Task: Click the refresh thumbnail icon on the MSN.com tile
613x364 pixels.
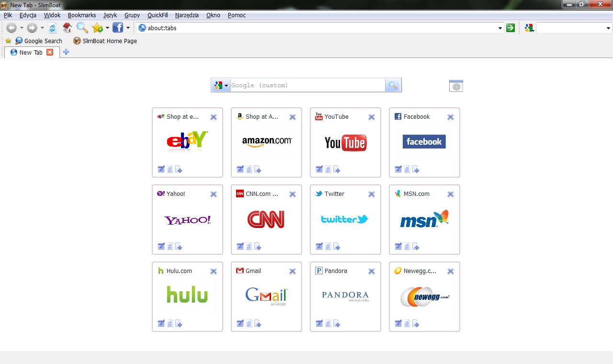Action: click(x=407, y=246)
